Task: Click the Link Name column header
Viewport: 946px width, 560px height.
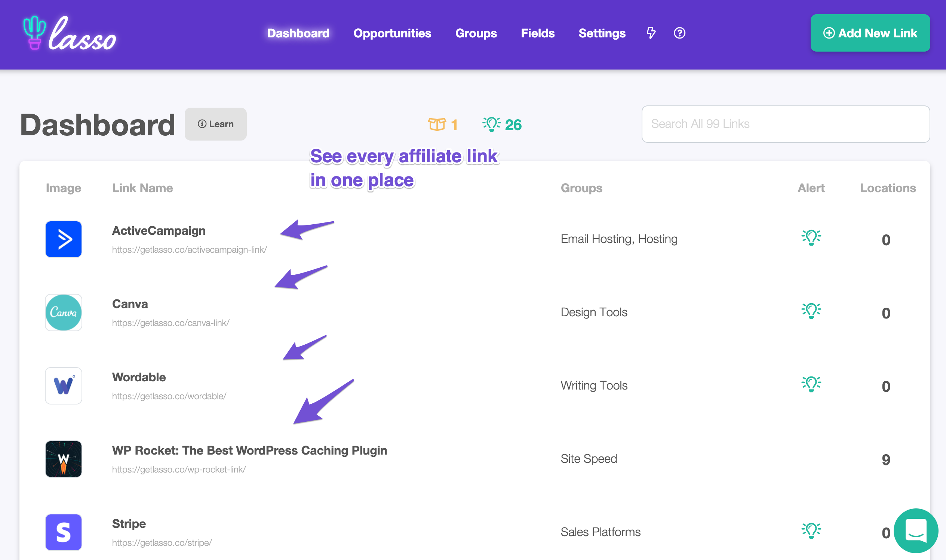Action: [142, 188]
